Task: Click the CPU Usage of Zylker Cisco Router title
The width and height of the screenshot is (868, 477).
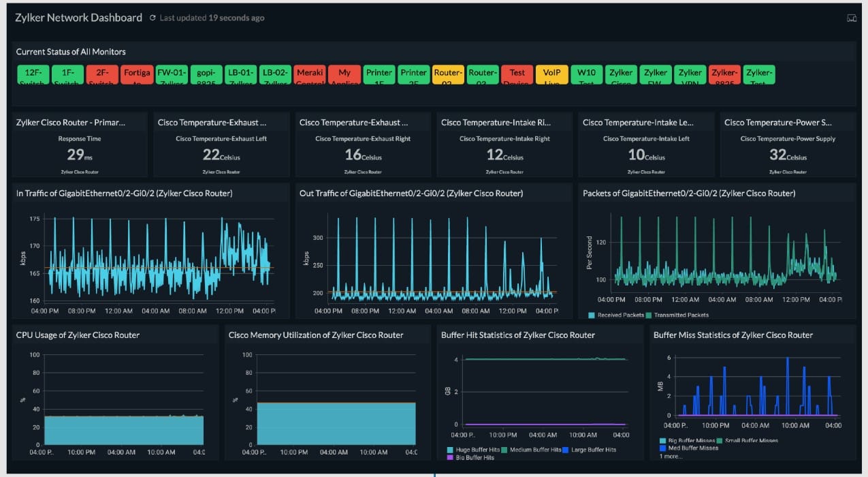Action: tap(78, 335)
